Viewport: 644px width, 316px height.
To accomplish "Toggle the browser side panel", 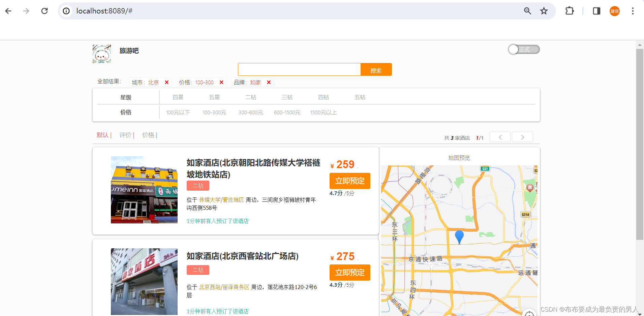I will 596,11.
